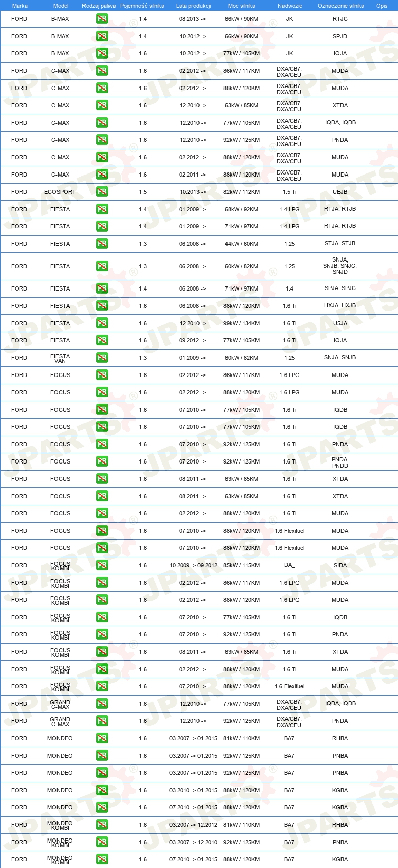Select fuel icon in MONDEO KOMBI RHBA row
398x868 pixels.
click(x=102, y=825)
